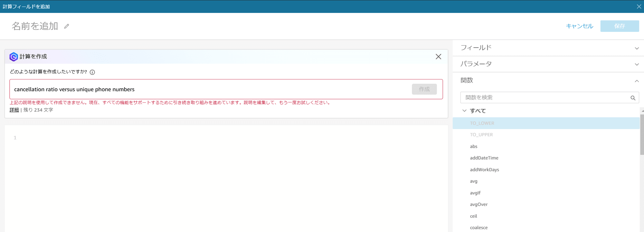Collapse the すべて function group
Image resolution: width=644 pixels, height=232 pixels.
pos(464,111)
